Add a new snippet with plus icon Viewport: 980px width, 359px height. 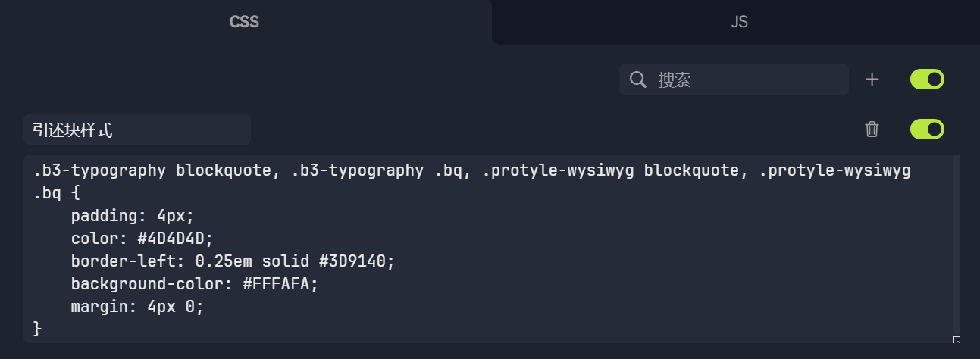pos(872,80)
